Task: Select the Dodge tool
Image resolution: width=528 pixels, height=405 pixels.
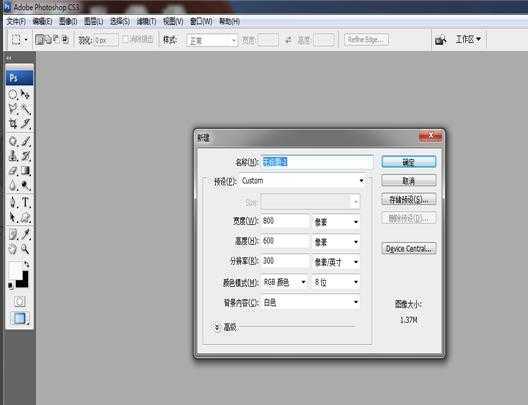Action: pos(25,185)
